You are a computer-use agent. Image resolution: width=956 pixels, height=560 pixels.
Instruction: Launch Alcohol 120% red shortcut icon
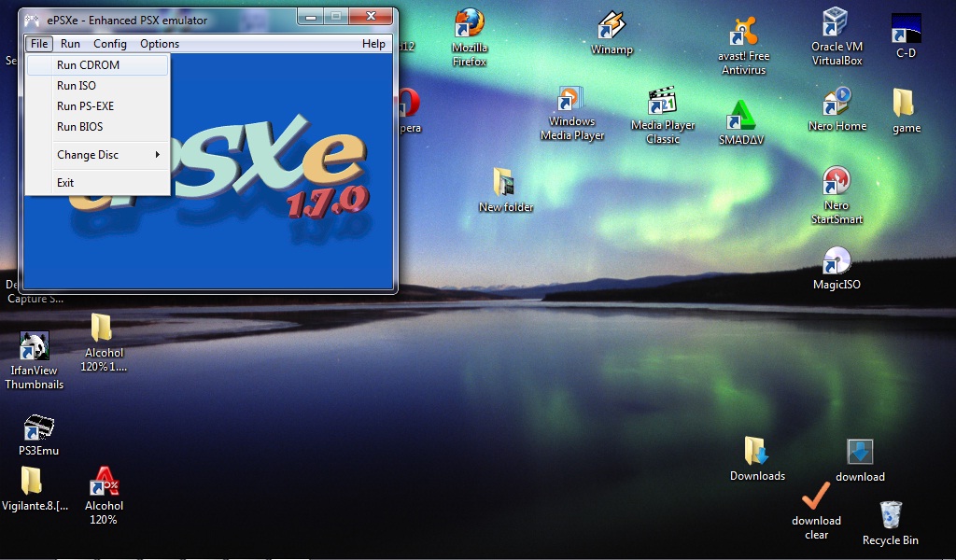coord(103,496)
